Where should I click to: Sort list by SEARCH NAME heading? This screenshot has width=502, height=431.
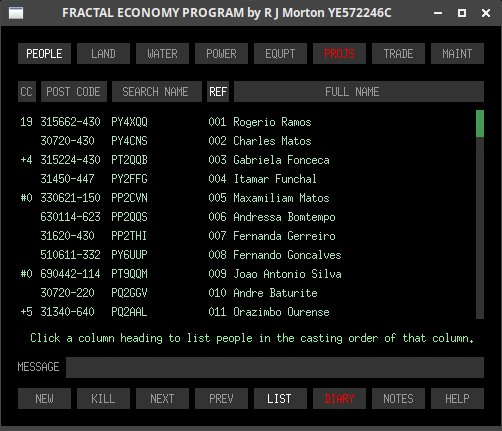157,92
